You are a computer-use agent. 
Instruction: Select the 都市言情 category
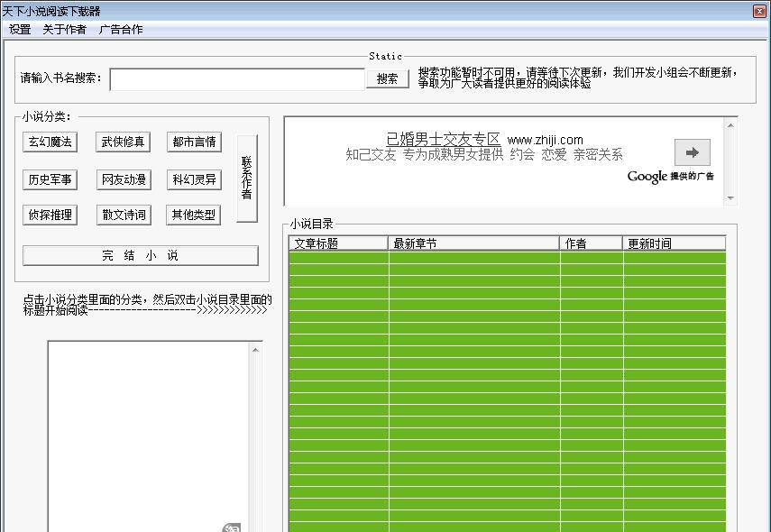[194, 142]
